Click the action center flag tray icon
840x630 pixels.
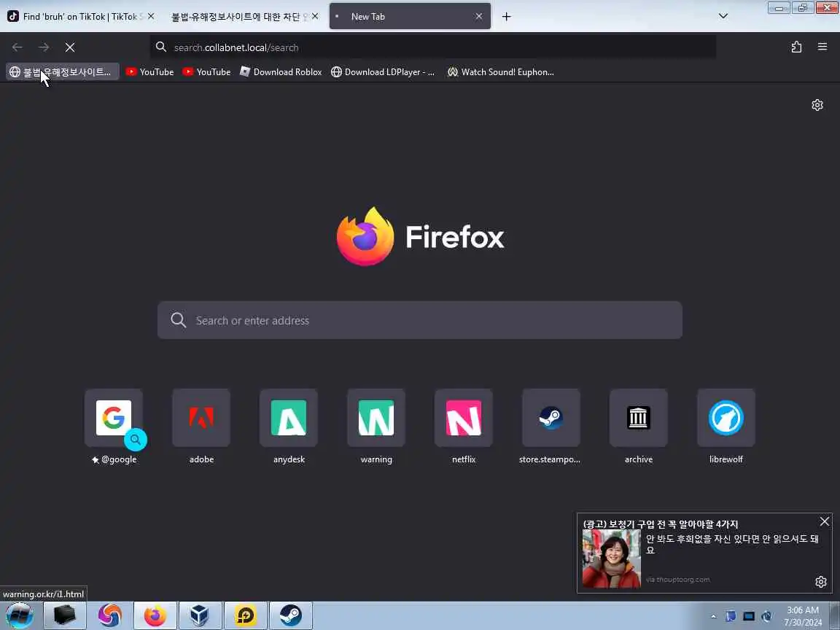point(731,616)
